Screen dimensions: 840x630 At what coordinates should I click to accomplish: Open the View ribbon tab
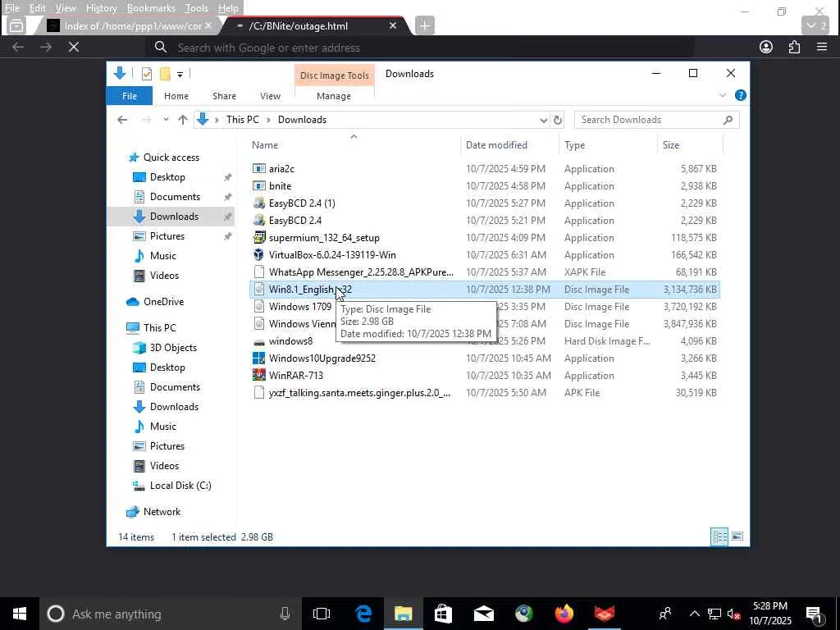270,96
